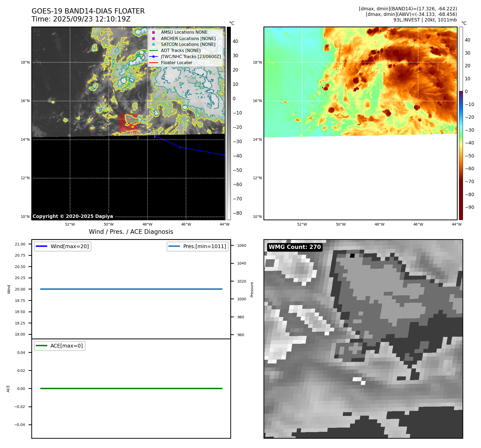This screenshot has height=448, width=481.
Task: Click the blue JTWC track point marker
Action: [180, 147]
